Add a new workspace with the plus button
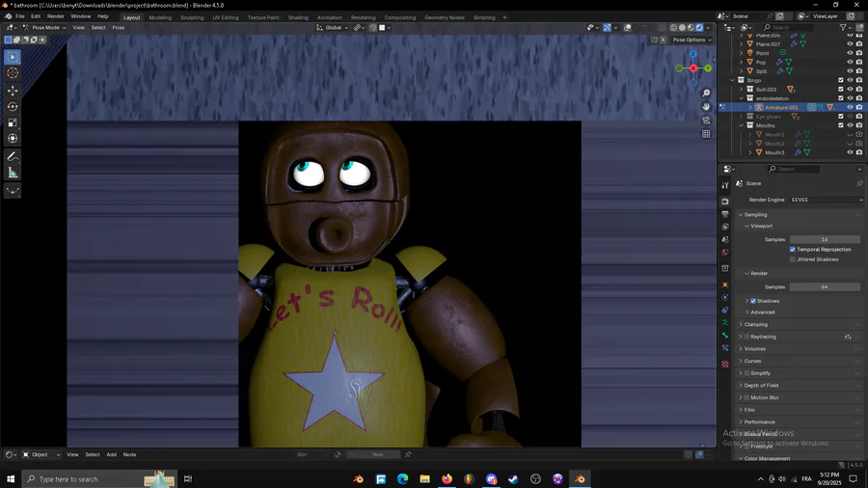The width and height of the screenshot is (868, 488). point(504,17)
